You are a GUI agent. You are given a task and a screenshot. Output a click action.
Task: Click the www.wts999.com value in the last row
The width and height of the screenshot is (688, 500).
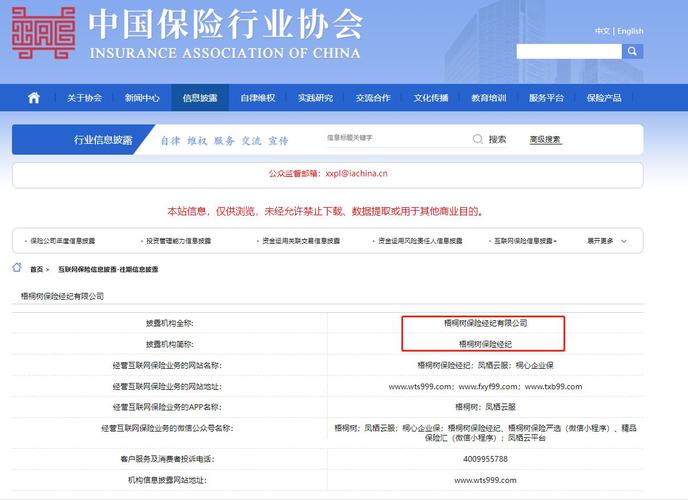485,480
